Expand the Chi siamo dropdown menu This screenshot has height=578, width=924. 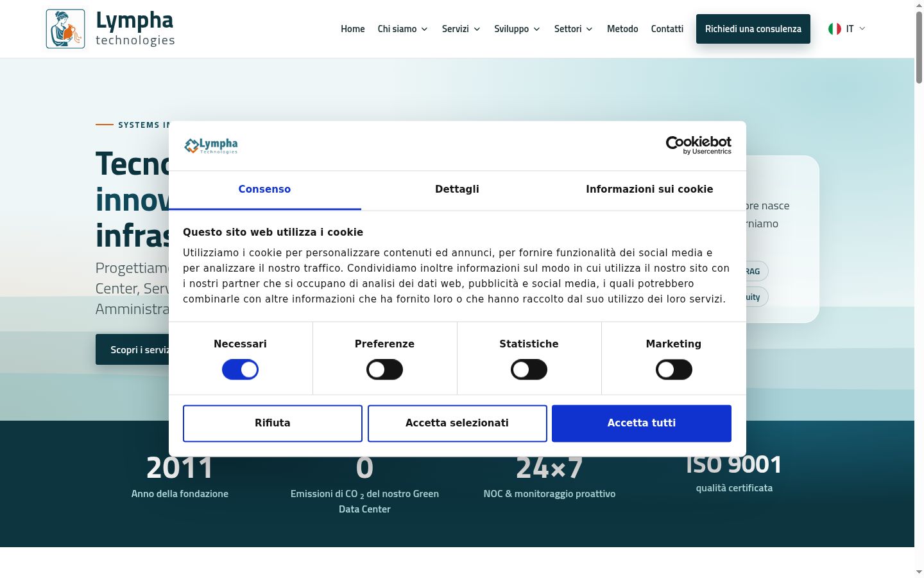403,29
